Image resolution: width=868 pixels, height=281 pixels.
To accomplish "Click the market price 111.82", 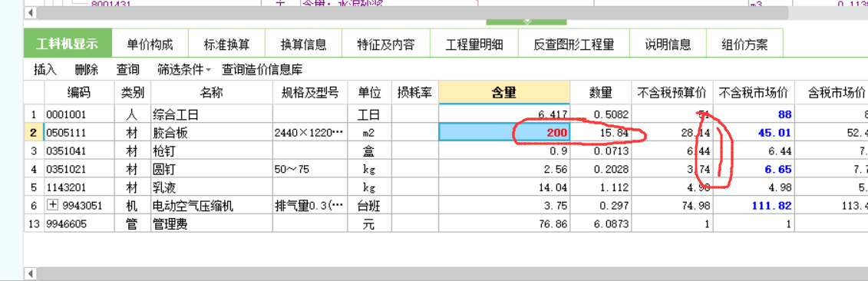I will 754,207.
